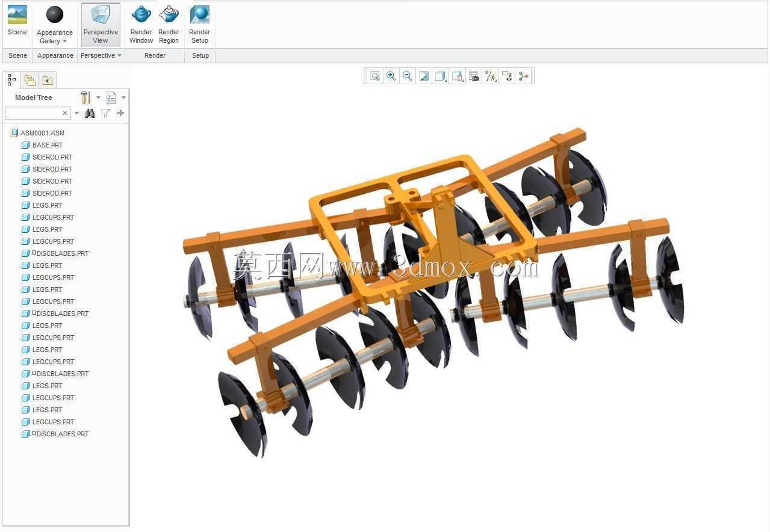Open the Saved Orientations list icon
Viewport: 770px width, 532px height.
pyautogui.click(x=458, y=76)
